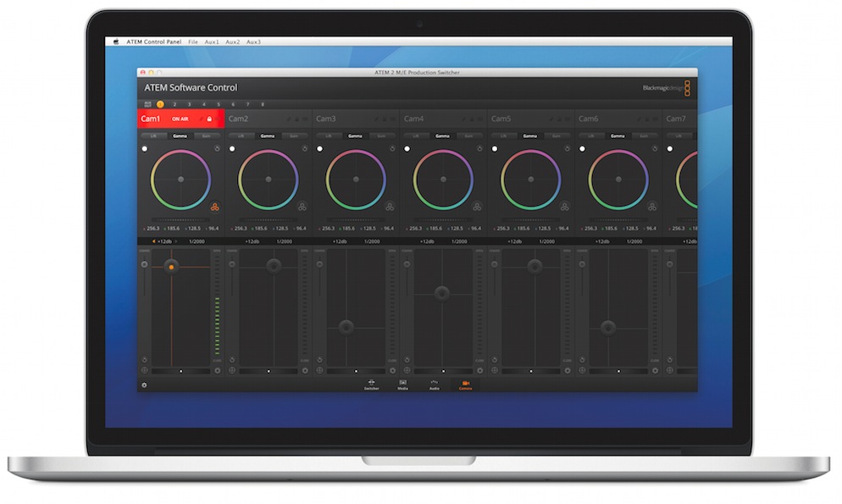Open the Audio mixer panel
The height and width of the screenshot is (504, 842).
tap(435, 383)
